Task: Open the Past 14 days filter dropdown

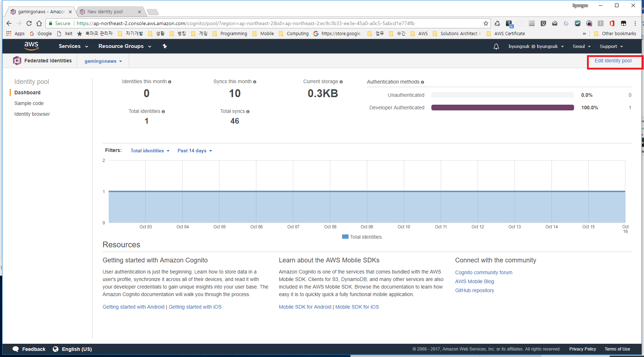Action: pos(195,151)
